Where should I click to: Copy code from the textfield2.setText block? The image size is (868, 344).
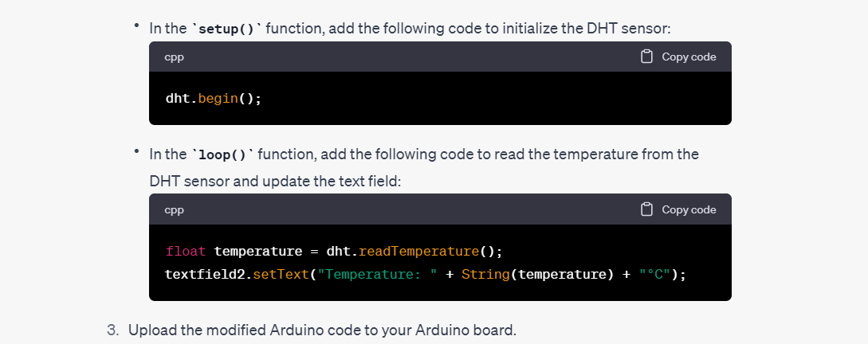click(678, 209)
